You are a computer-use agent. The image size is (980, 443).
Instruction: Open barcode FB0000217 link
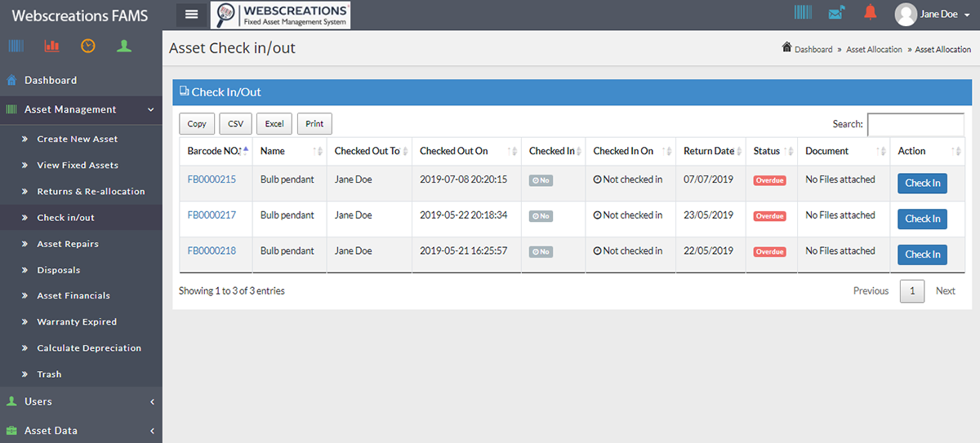click(212, 215)
